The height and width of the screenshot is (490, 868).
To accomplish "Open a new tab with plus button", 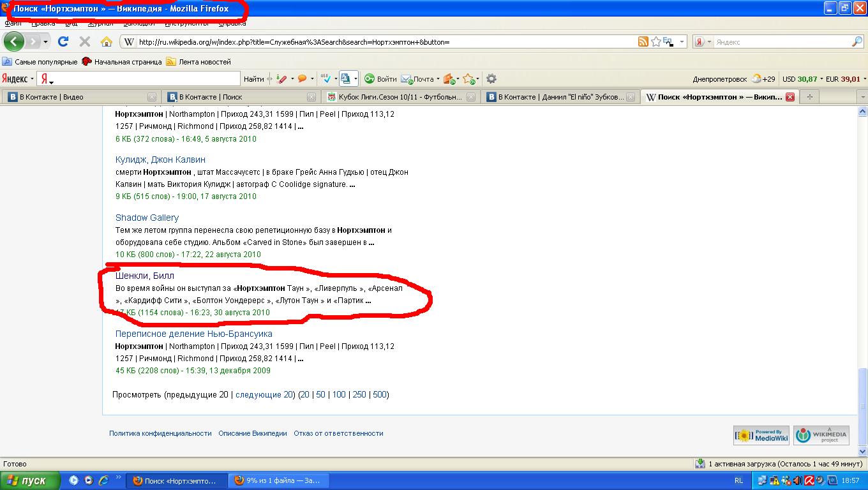I will [x=809, y=97].
